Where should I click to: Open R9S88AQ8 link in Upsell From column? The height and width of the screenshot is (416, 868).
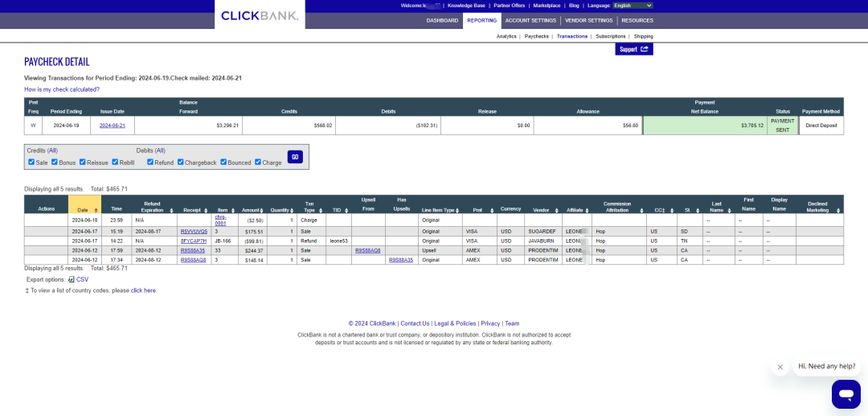(x=367, y=250)
